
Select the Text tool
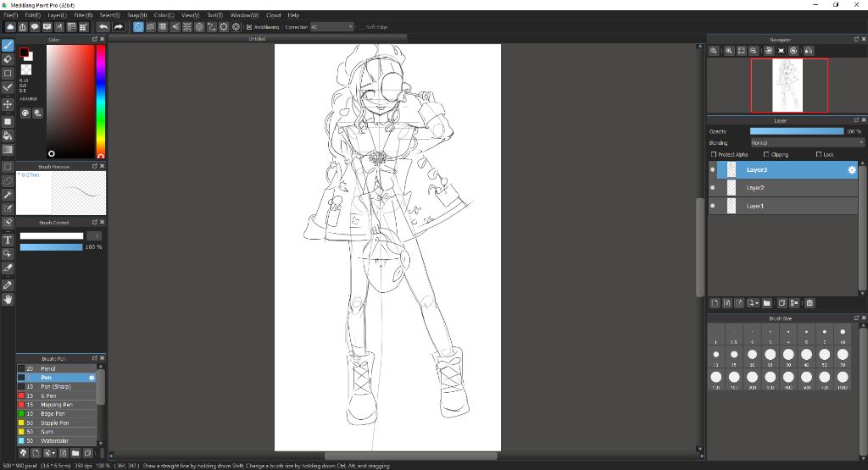coord(8,240)
